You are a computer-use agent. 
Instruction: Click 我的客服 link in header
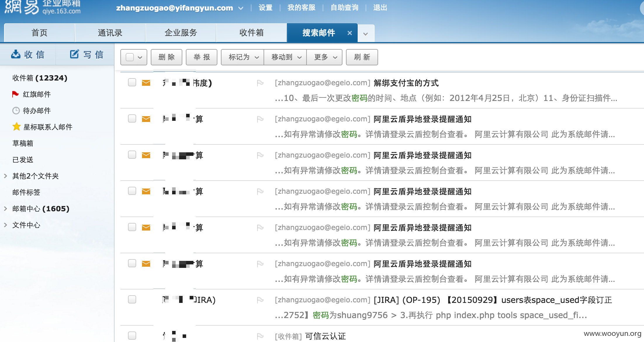pos(301,8)
